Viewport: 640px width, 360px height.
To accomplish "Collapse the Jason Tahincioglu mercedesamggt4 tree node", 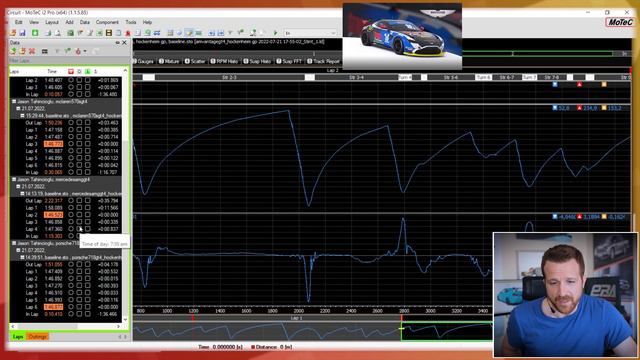I will (13, 179).
